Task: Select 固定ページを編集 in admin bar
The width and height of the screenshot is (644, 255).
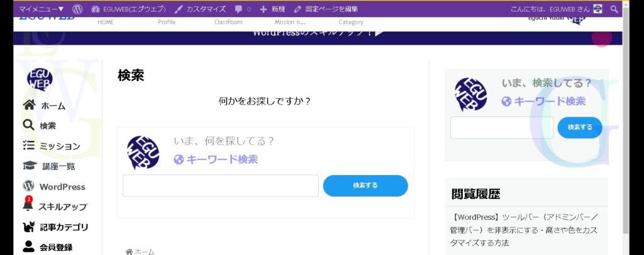Action: pyautogui.click(x=326, y=9)
